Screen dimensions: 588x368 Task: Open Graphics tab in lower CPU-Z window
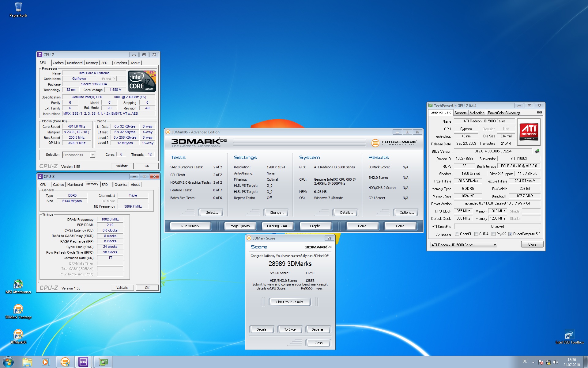(x=121, y=185)
